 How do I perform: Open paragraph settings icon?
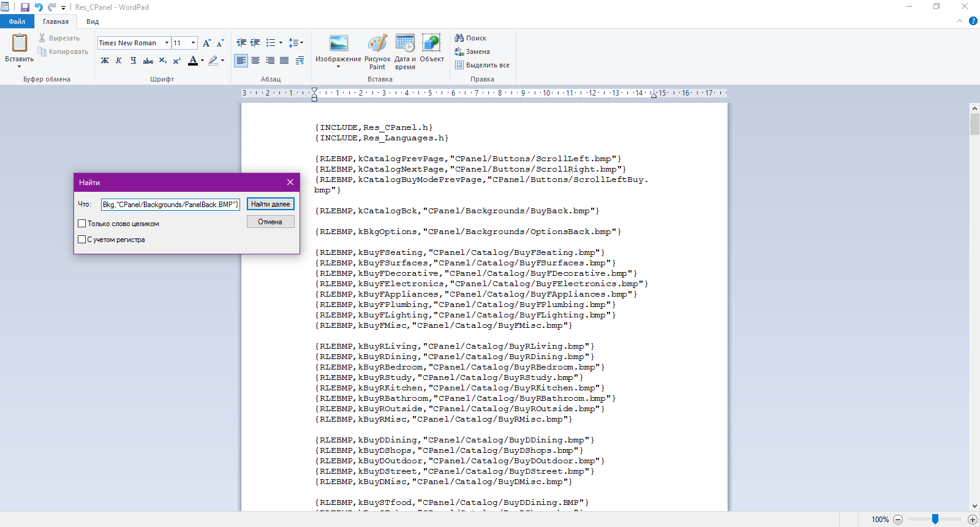pyautogui.click(x=300, y=60)
